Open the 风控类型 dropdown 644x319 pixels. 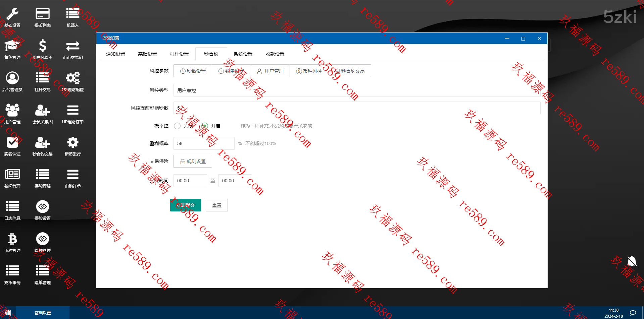tap(356, 90)
